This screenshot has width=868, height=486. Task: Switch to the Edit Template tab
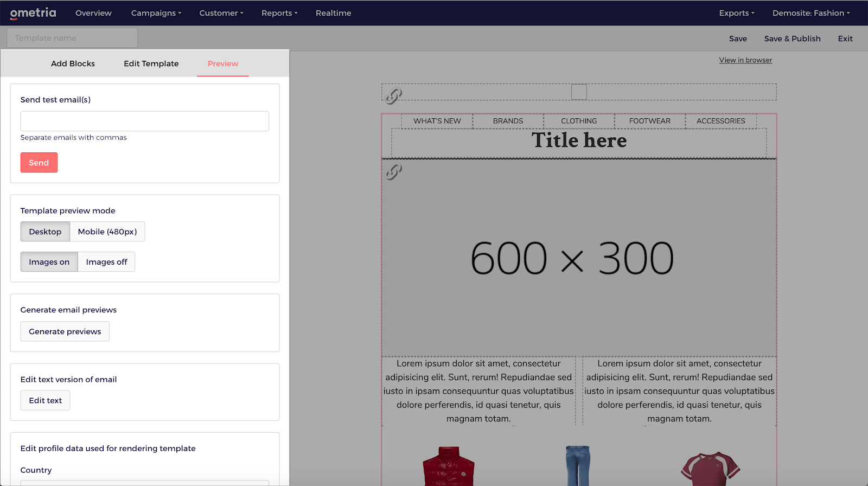pyautogui.click(x=151, y=63)
